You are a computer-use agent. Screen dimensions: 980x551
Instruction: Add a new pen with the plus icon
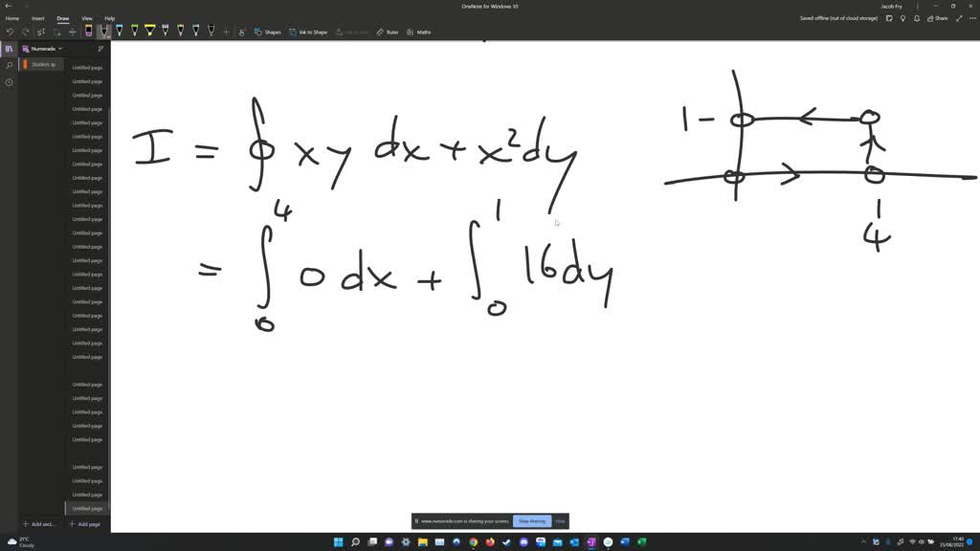[x=225, y=32]
